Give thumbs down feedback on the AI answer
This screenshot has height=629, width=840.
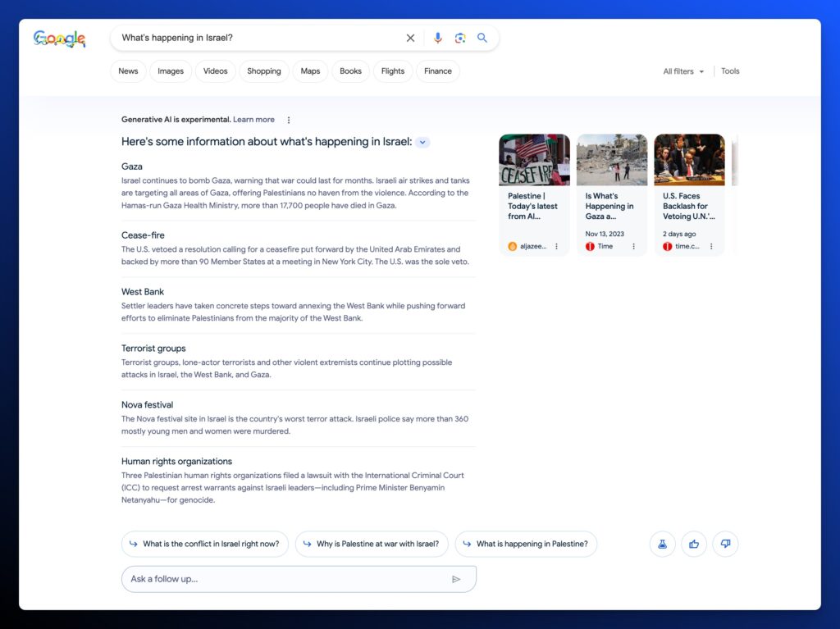[725, 544]
